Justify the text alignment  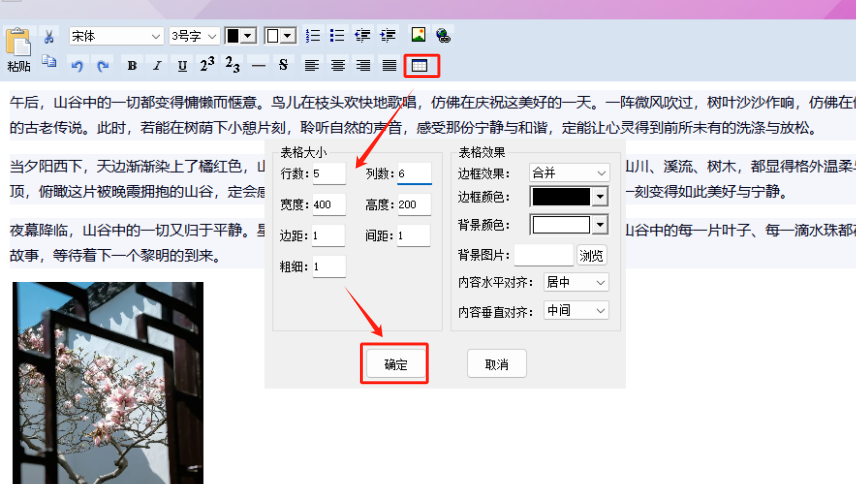[389, 66]
